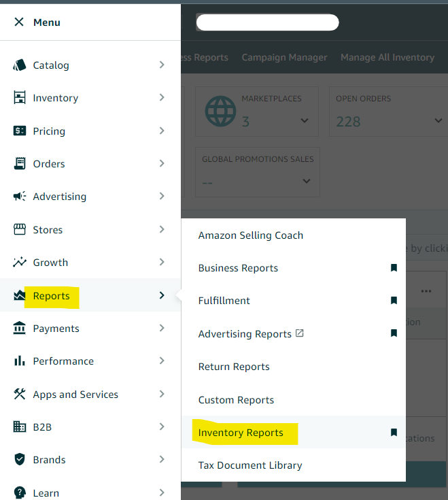Select the Payments menu label
The image size is (448, 500).
(56, 329)
